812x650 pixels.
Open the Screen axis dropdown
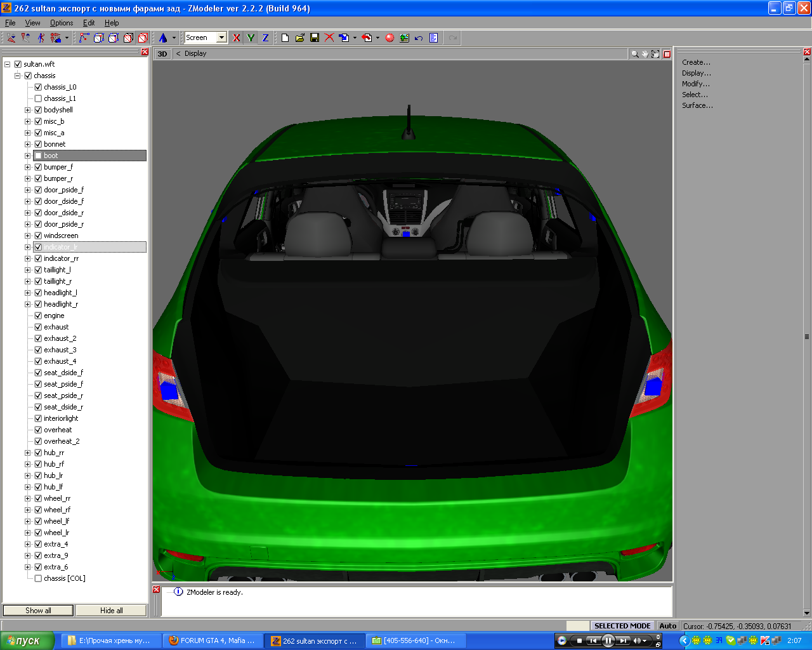point(221,38)
